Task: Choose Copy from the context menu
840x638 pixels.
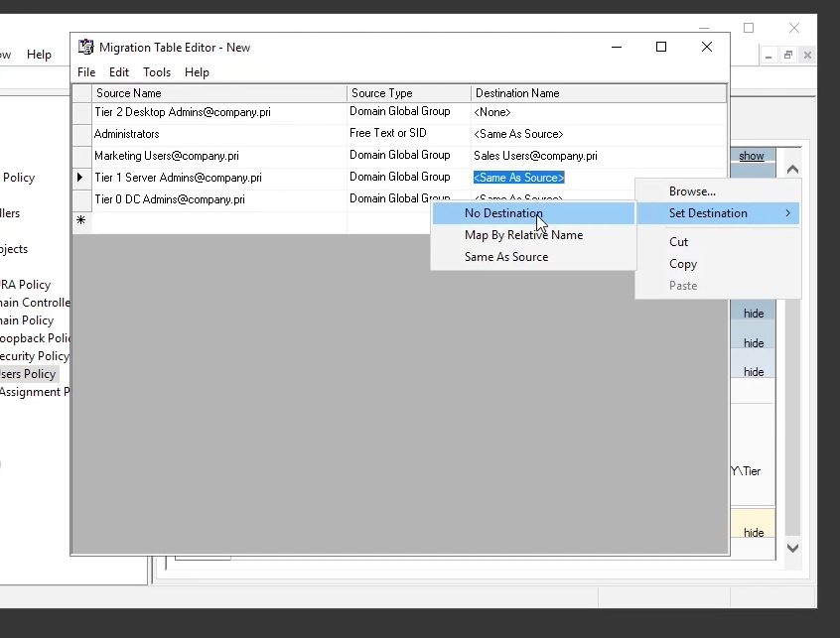Action: pyautogui.click(x=682, y=264)
